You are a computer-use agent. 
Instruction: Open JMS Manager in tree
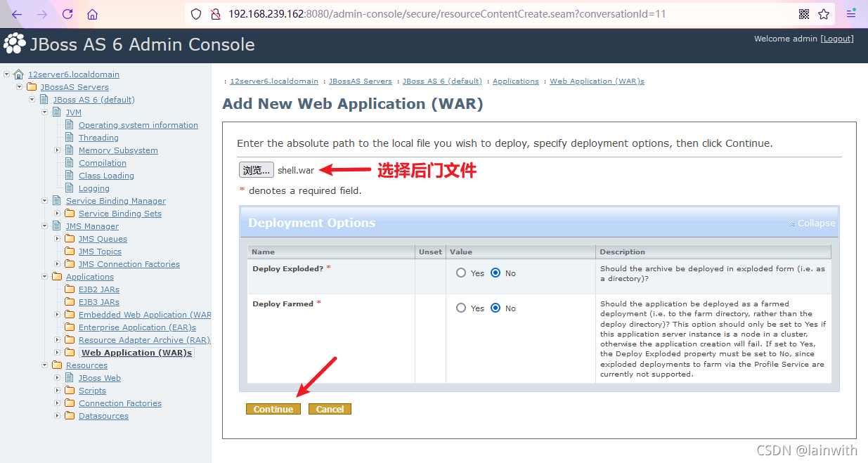(x=92, y=226)
